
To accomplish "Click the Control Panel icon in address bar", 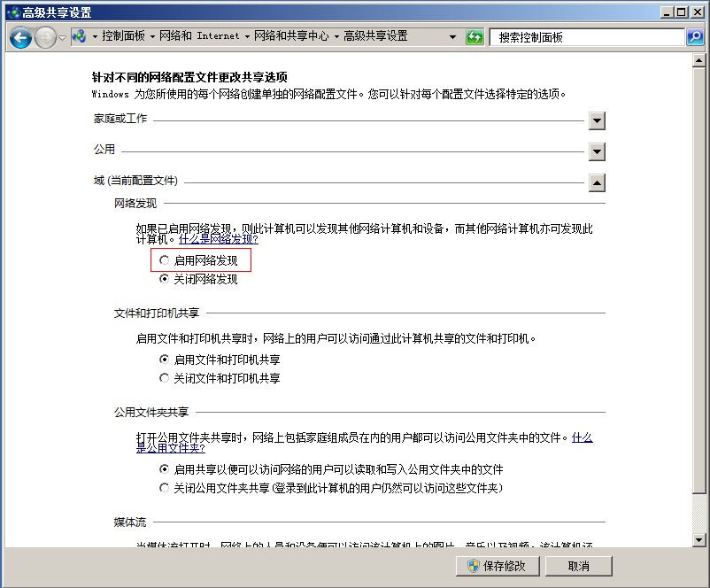I will coord(79,36).
